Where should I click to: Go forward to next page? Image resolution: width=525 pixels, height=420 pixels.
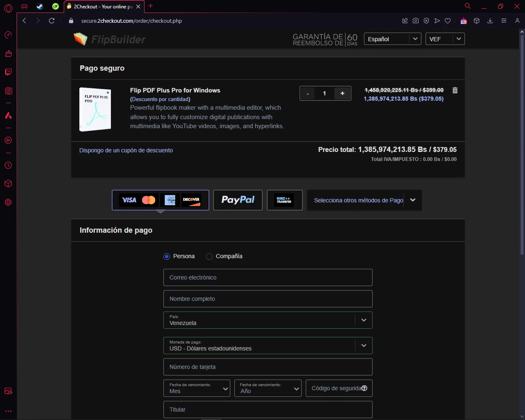[x=38, y=21]
